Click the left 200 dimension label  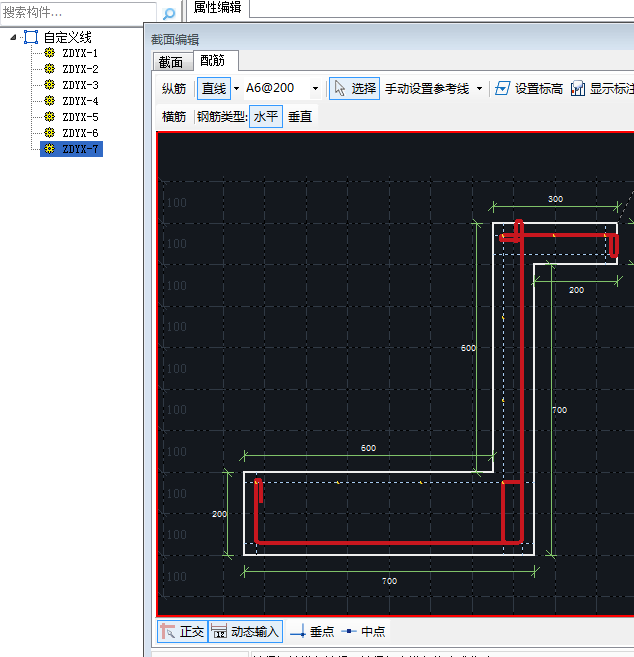click(220, 514)
